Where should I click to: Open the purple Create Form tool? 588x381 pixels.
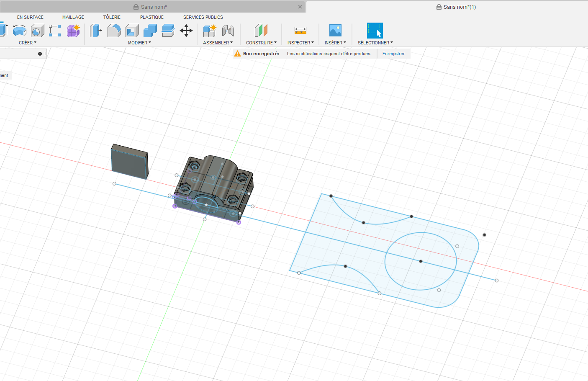point(73,31)
